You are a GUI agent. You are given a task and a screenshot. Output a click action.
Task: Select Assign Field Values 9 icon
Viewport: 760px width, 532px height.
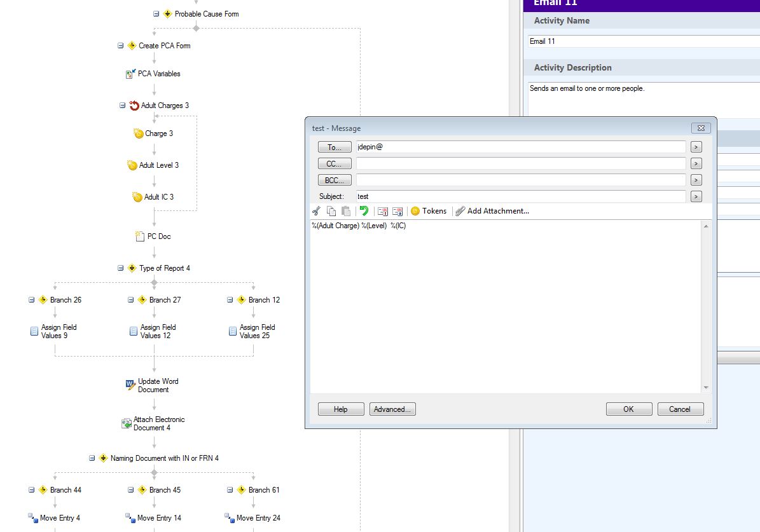coord(34,331)
